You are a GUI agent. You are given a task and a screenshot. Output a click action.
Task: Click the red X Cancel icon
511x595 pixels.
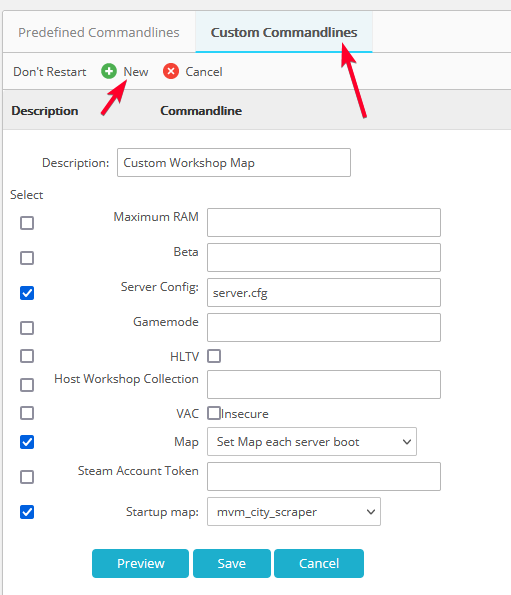171,71
